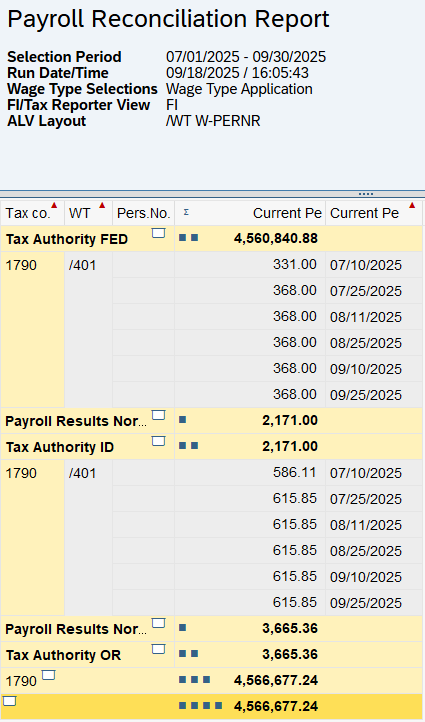Image resolution: width=425 pixels, height=722 pixels.
Task: Select the WT column header
Action: (x=88, y=213)
